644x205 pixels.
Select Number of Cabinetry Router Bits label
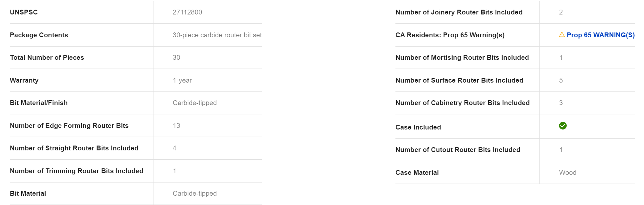[x=462, y=103]
